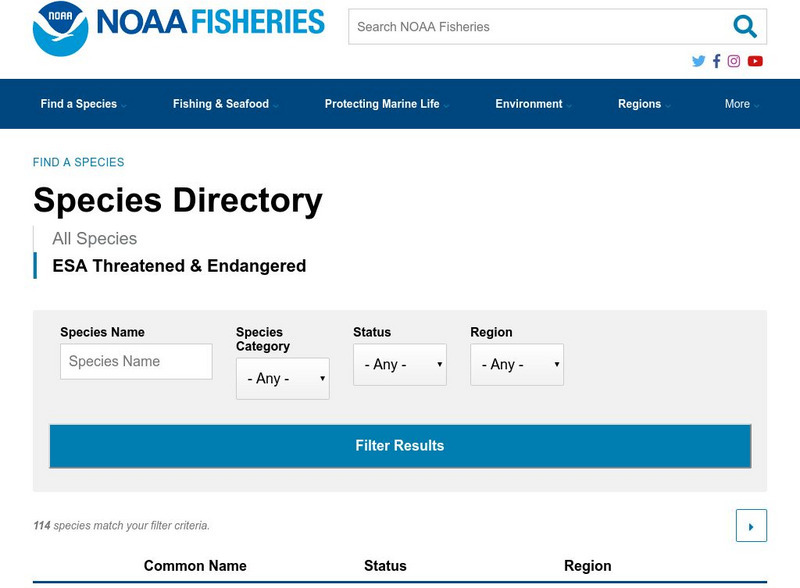Expand the Environment navigation menu
Screen dimensions: 800x588
pos(532,104)
